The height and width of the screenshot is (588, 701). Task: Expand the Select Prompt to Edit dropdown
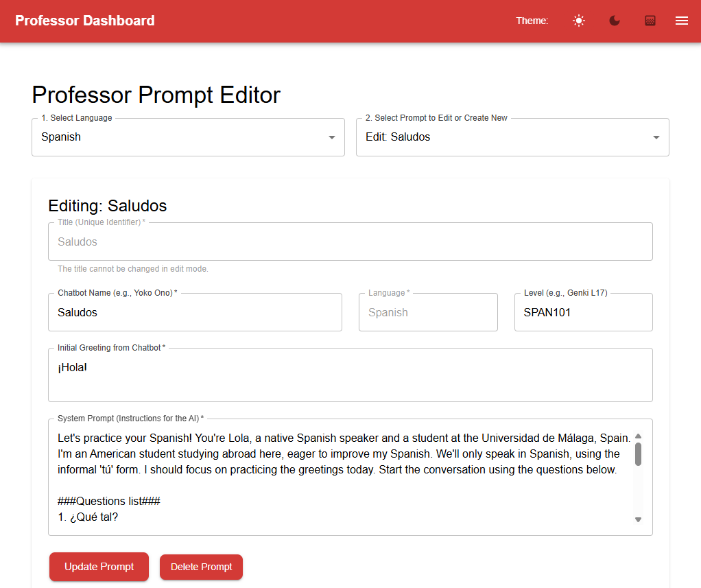[x=504, y=137]
